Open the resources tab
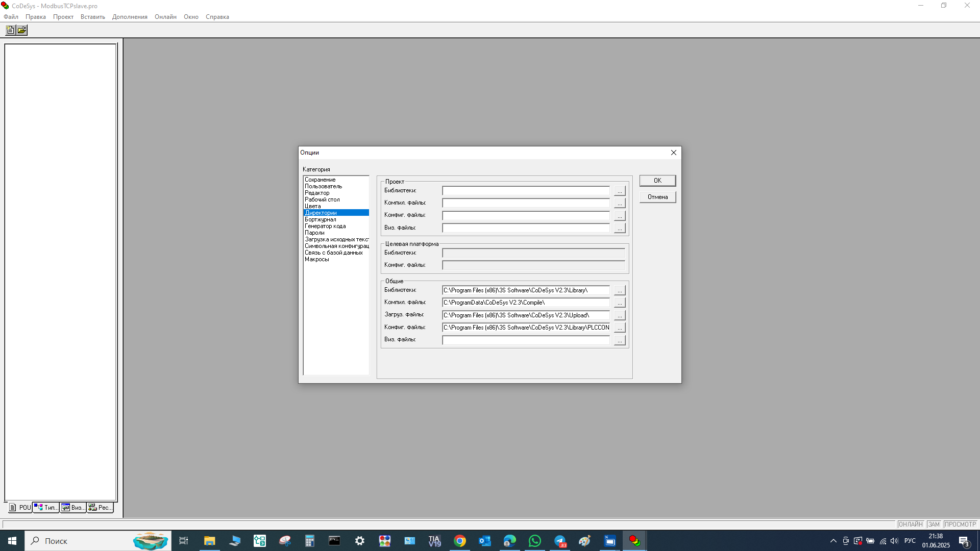The height and width of the screenshot is (551, 980). point(100,508)
